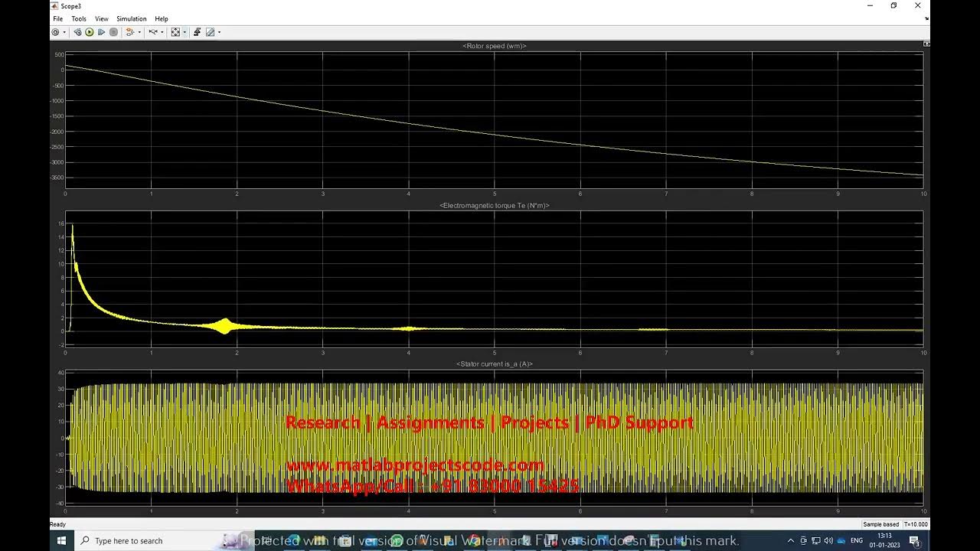Expand the highlight block dropdown arrow
Viewport: 980px width, 551px height.
pos(139,32)
